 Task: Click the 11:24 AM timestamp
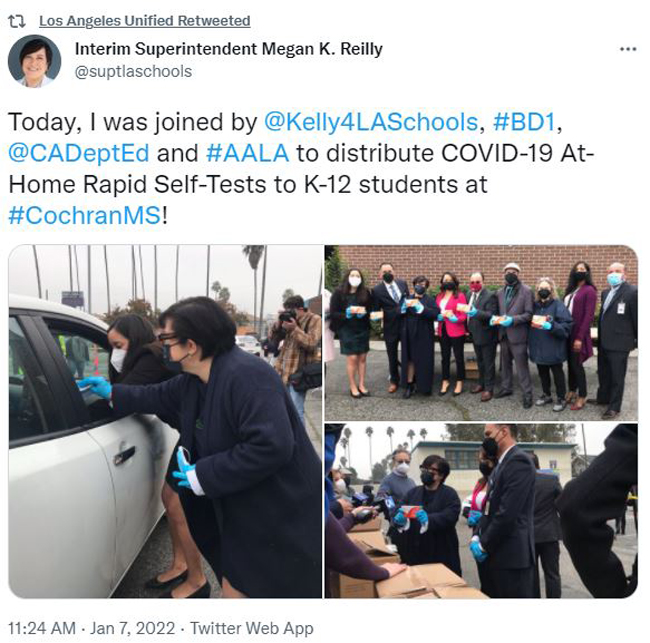42,628
